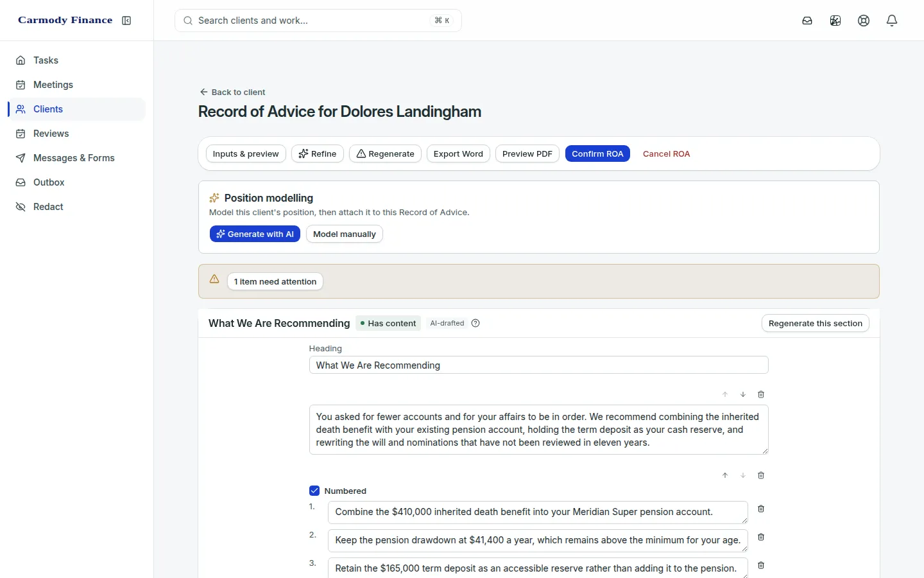924x578 pixels.
Task: Edit list item 3 text about $165,000 deposit
Action: (x=538, y=568)
